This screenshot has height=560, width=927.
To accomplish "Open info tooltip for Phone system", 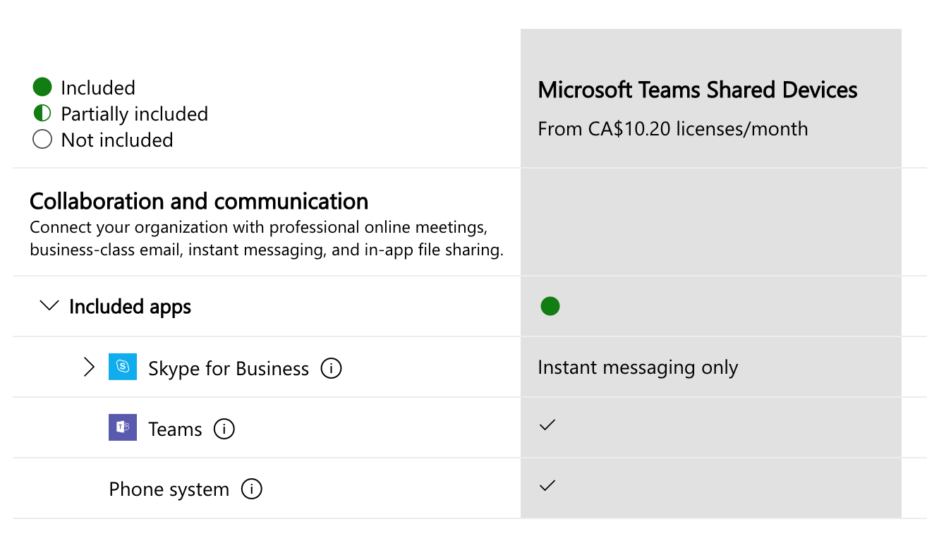I will (252, 489).
